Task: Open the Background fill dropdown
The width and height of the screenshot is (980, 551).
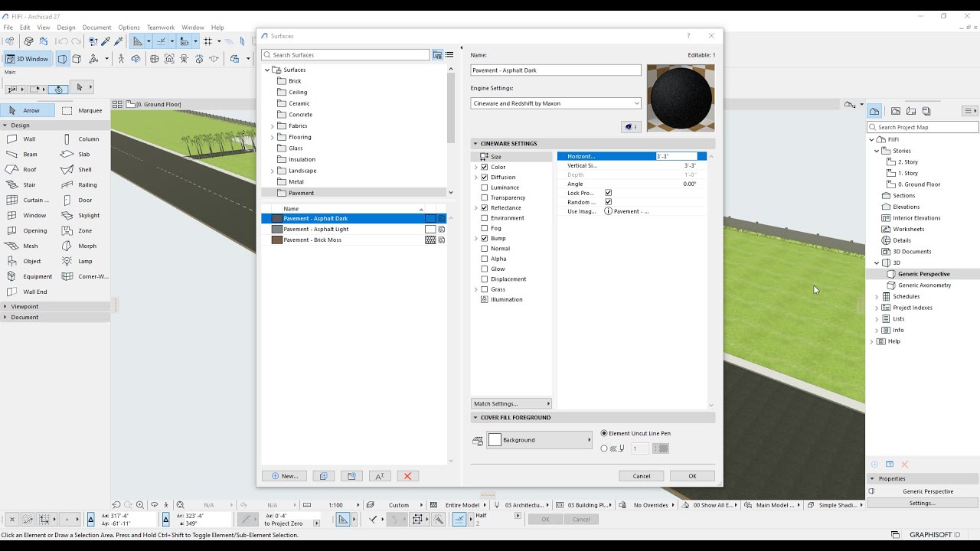Action: pyautogui.click(x=539, y=440)
